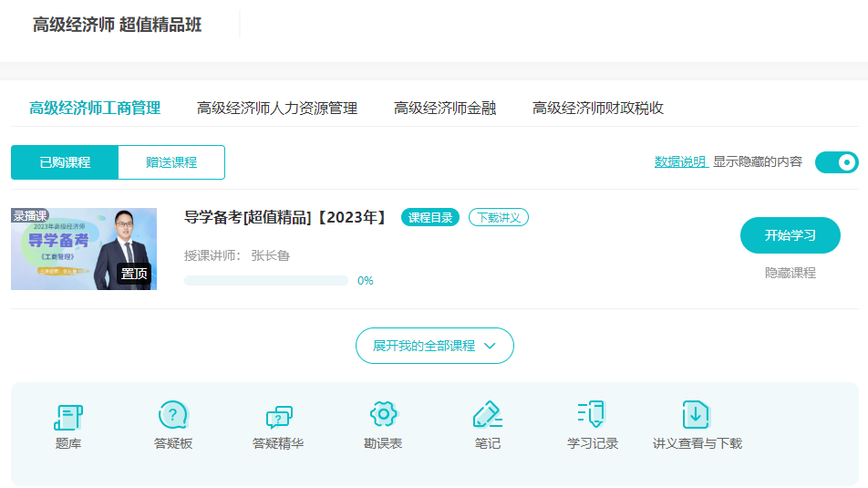Open the 课程目录 course catalog

429,217
